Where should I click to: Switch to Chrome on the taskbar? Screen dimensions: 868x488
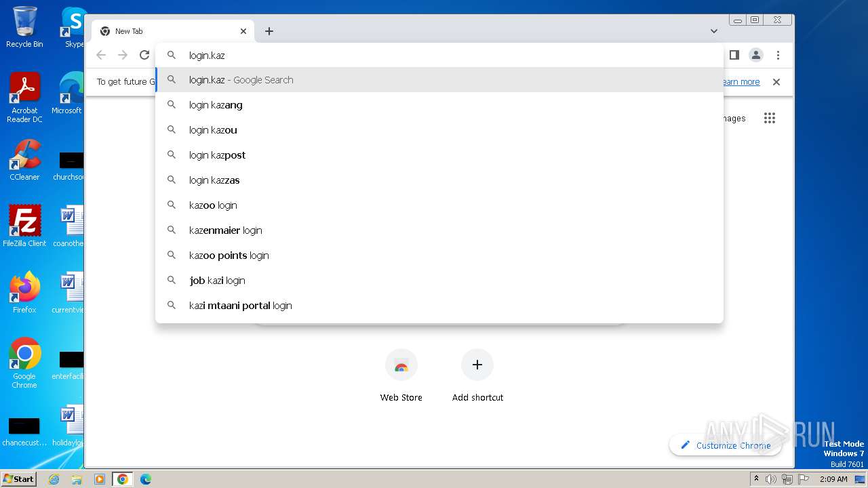tap(123, 479)
